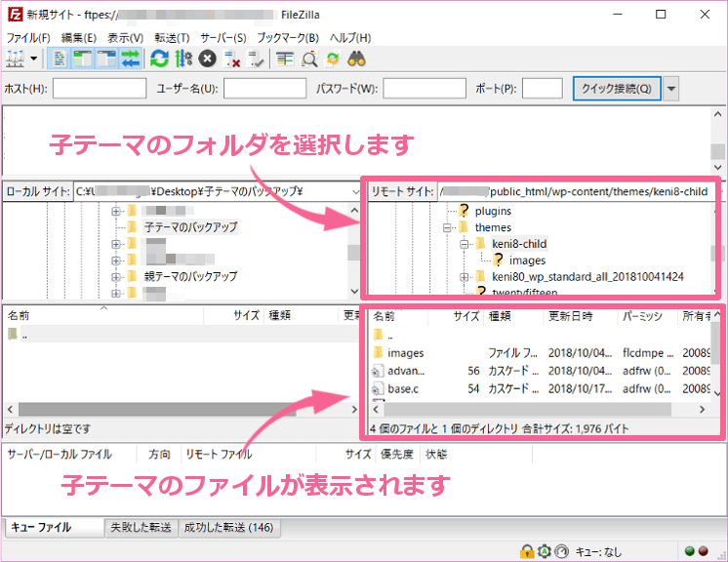The width and height of the screenshot is (728, 562).
Task: Click the connection encryption lock icon
Action: coord(527,551)
